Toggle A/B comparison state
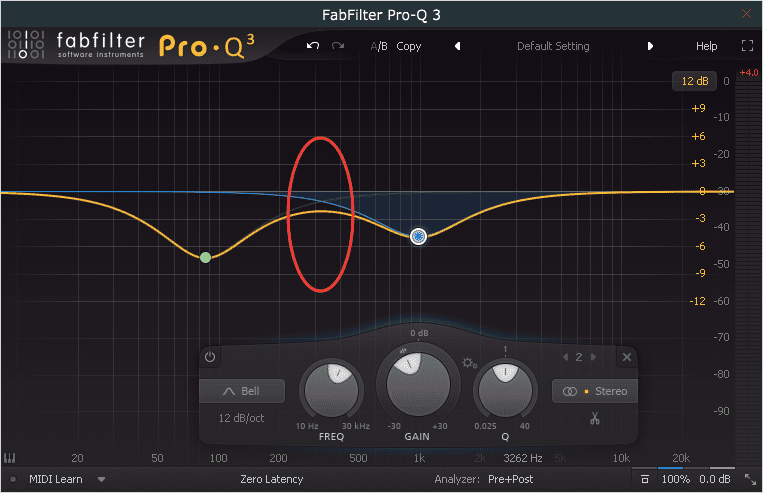 pyautogui.click(x=379, y=46)
